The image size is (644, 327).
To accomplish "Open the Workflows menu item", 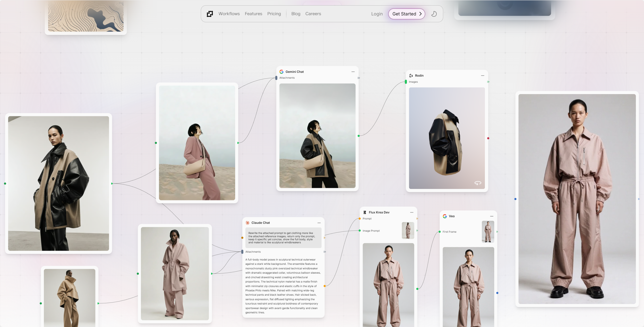I will pos(229,14).
